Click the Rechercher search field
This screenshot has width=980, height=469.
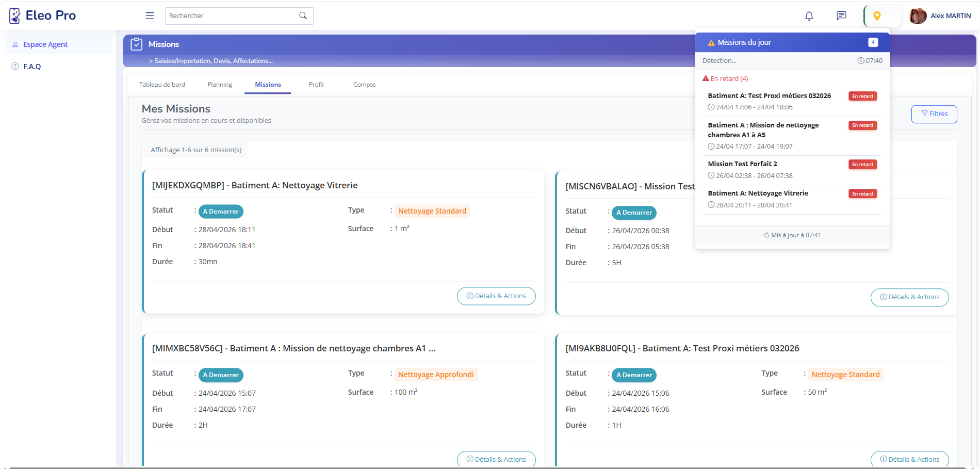pos(232,16)
